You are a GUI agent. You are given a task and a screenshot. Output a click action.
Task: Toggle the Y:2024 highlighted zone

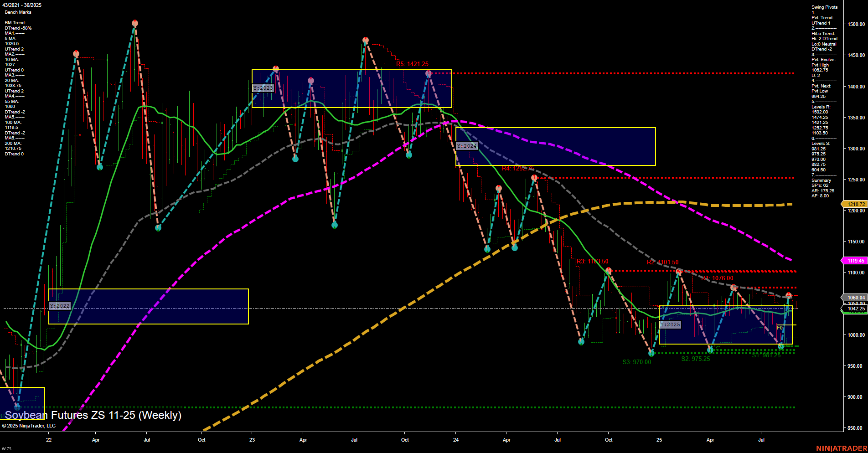point(466,146)
